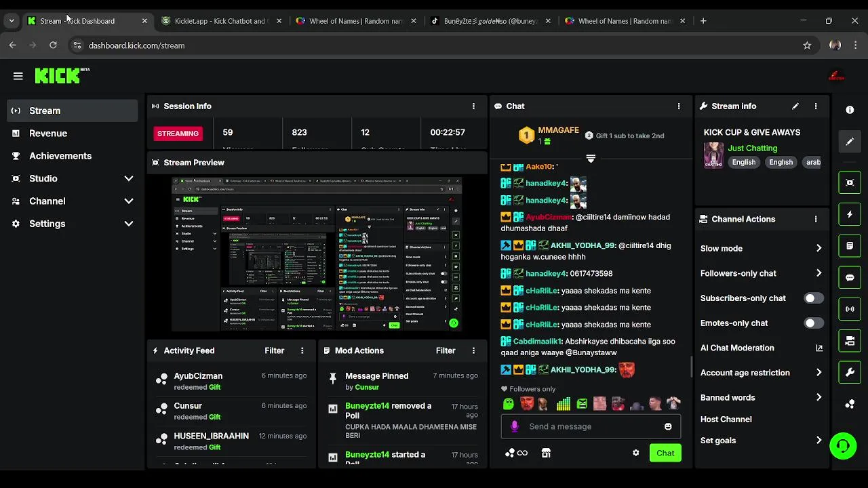Click the STREAMING status badge
Image resolution: width=868 pixels, height=488 pixels.
[x=178, y=134]
